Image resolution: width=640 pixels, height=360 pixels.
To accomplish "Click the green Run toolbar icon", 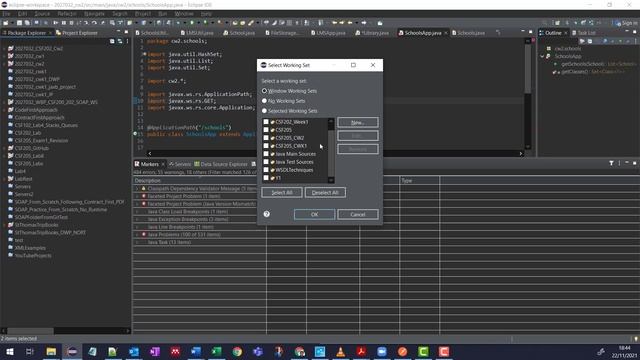I will pyautogui.click(x=192, y=23).
